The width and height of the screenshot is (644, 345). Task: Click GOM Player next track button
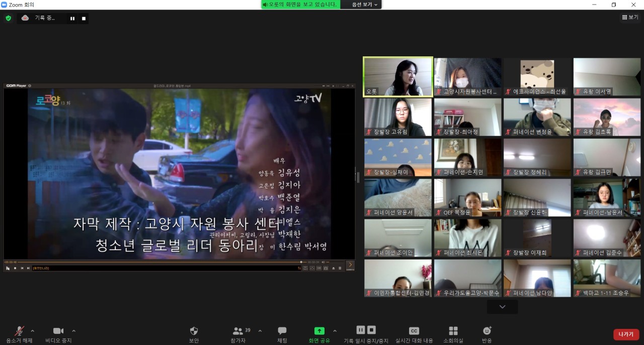coord(28,268)
